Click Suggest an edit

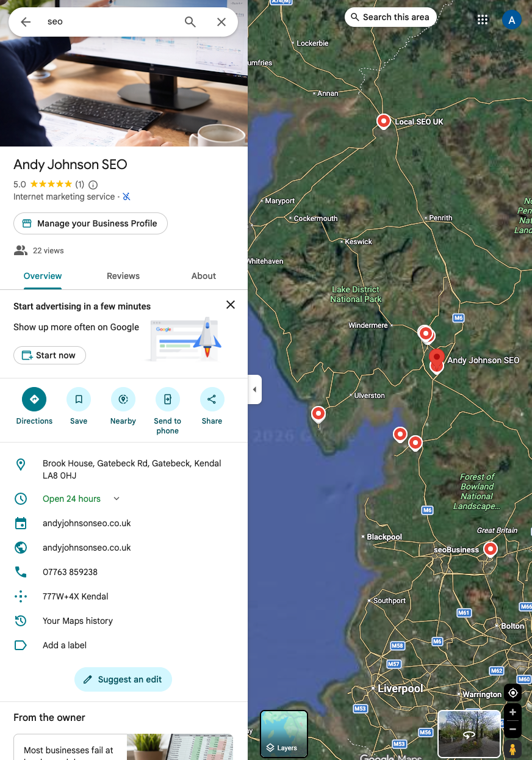click(x=123, y=679)
